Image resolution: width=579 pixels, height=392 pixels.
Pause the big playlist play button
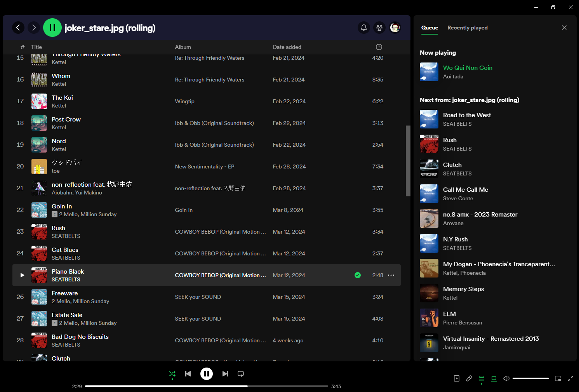pyautogui.click(x=52, y=28)
